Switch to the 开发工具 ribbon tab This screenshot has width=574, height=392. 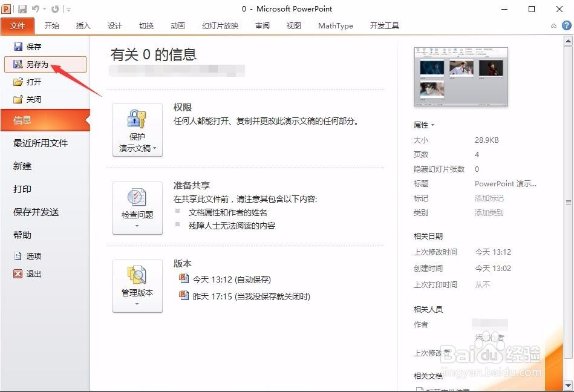coord(384,25)
